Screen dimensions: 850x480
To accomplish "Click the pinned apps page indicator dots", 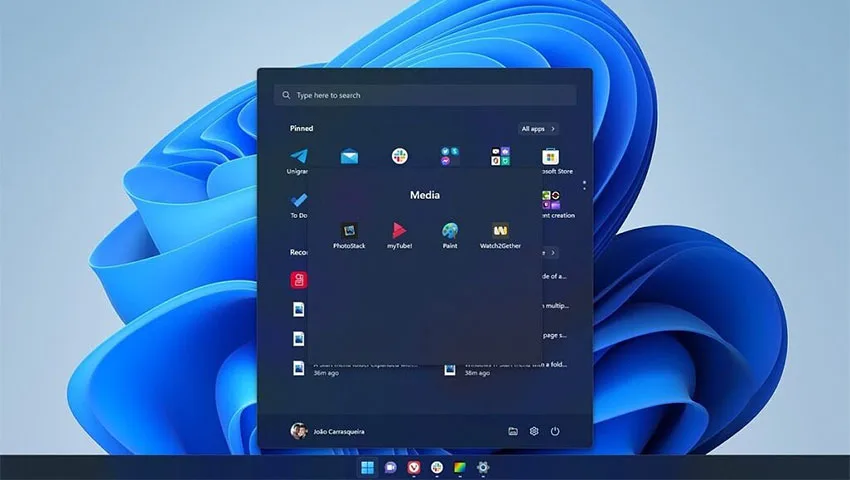I will point(584,185).
